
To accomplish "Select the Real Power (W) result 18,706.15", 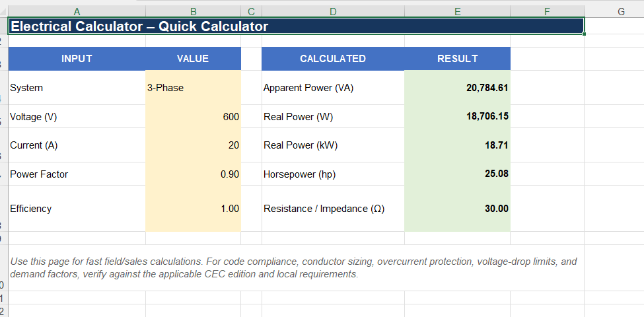I will coord(457,117).
